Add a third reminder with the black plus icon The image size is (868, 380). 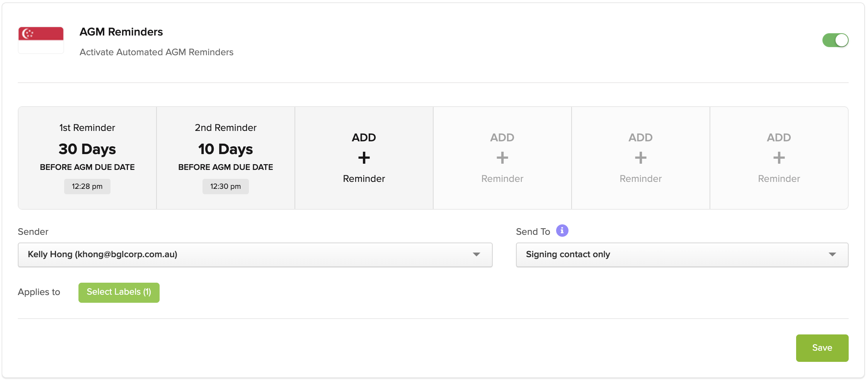[x=364, y=158]
